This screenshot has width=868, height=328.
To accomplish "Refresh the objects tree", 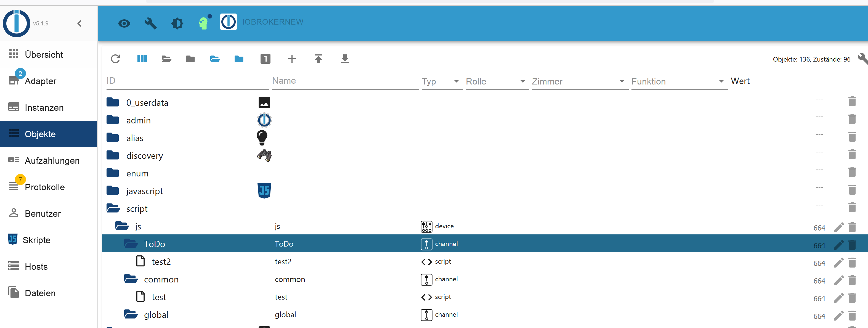I will click(115, 59).
